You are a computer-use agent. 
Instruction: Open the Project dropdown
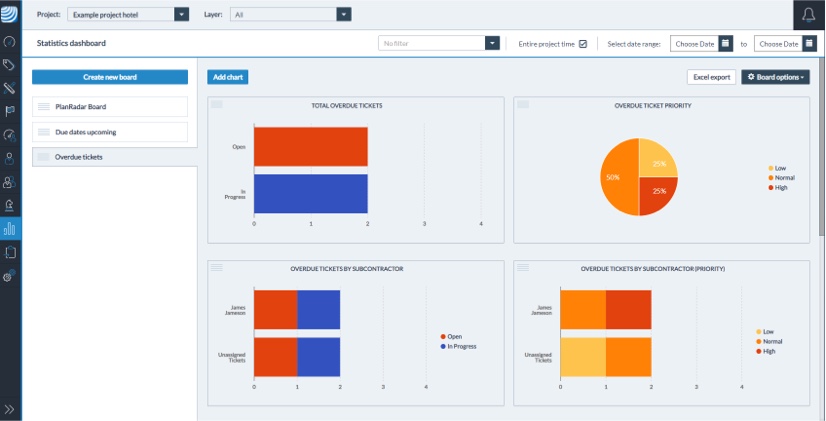point(181,15)
